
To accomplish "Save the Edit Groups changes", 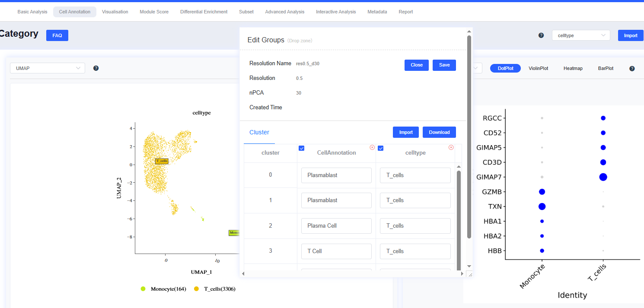I will coord(444,65).
